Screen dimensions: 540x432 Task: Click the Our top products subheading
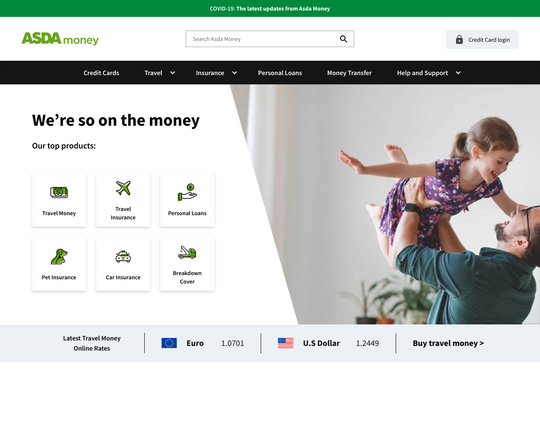point(64,146)
